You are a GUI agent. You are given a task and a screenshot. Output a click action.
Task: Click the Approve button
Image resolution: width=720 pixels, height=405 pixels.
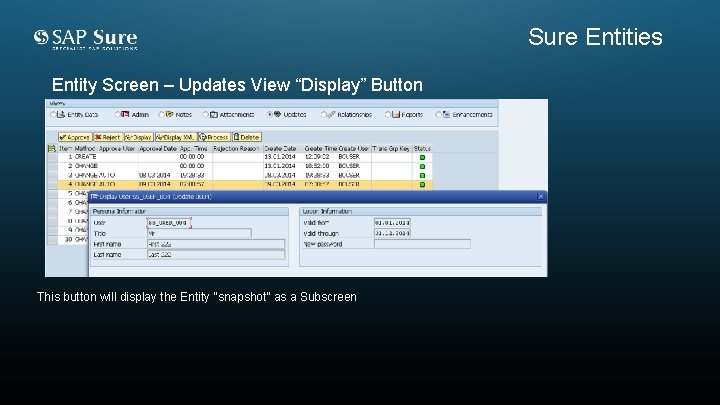click(75, 137)
